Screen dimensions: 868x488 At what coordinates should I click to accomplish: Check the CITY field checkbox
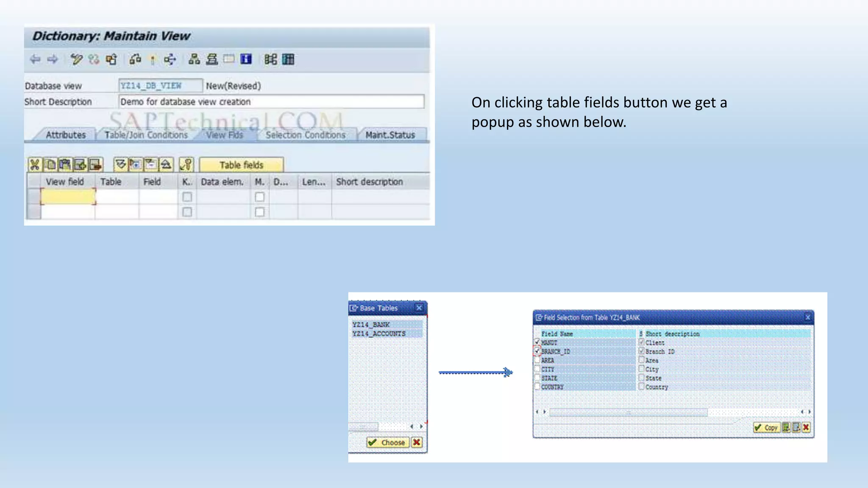537,369
